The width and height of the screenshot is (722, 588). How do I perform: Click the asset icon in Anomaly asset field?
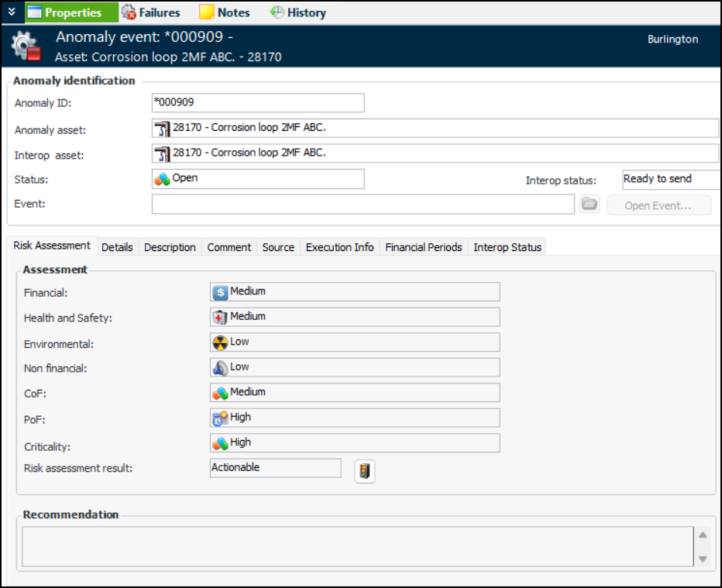(163, 129)
